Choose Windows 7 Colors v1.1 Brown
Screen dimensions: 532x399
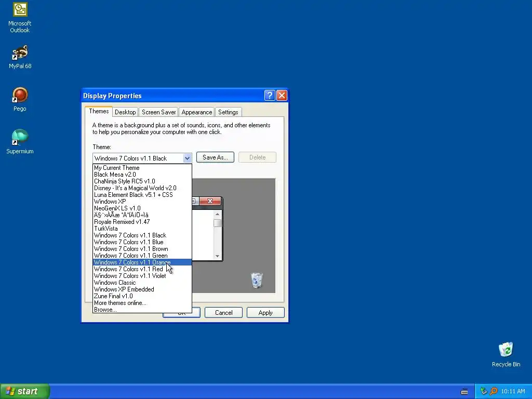pos(142,249)
